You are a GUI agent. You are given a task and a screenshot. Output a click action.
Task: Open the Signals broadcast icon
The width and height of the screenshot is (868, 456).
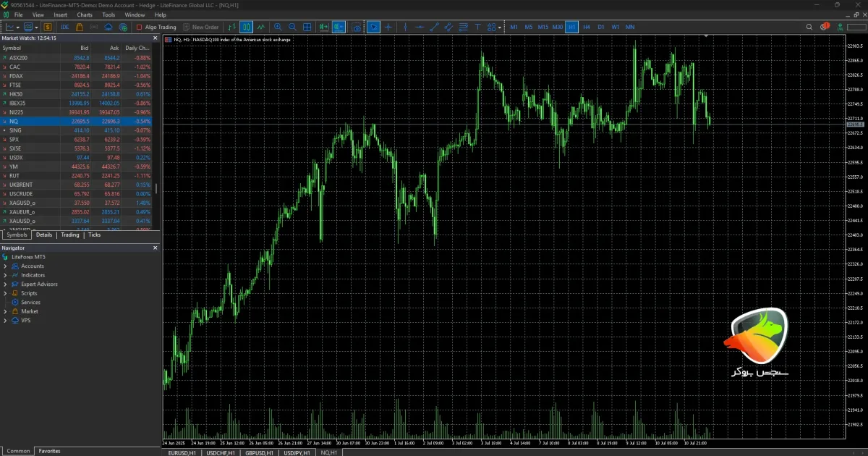[x=94, y=27]
